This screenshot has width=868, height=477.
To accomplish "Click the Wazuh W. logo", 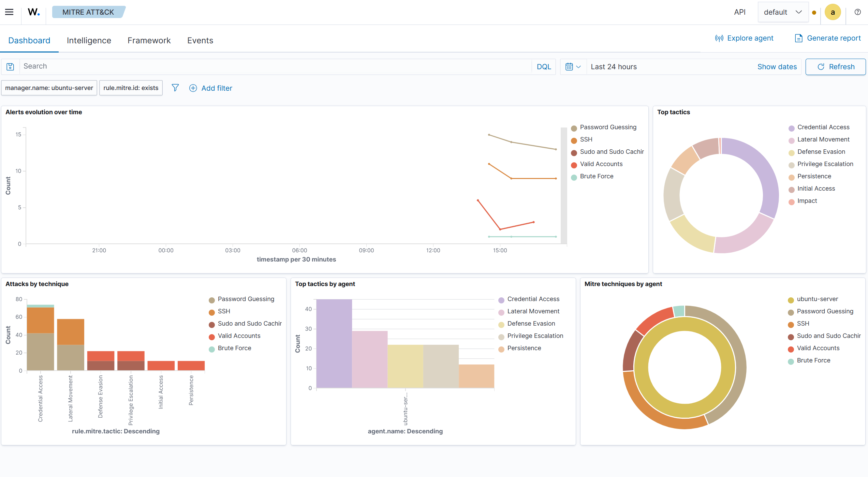I will pyautogui.click(x=34, y=12).
